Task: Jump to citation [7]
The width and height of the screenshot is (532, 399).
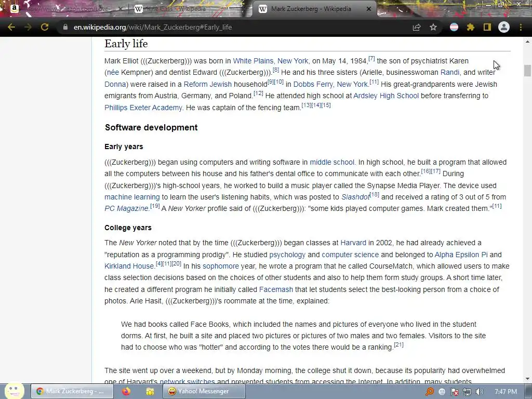Action: (x=371, y=58)
